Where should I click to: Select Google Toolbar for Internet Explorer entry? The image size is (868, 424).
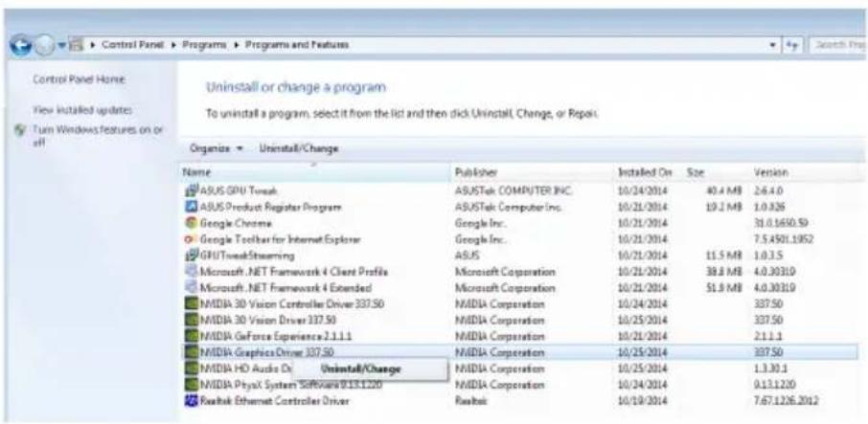pos(280,240)
